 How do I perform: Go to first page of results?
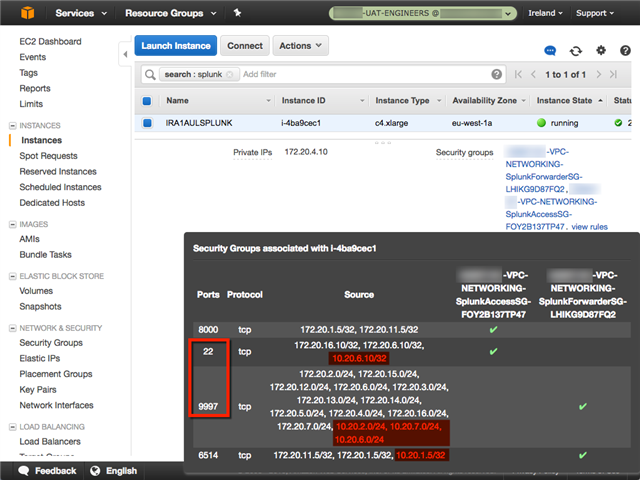tap(518, 74)
